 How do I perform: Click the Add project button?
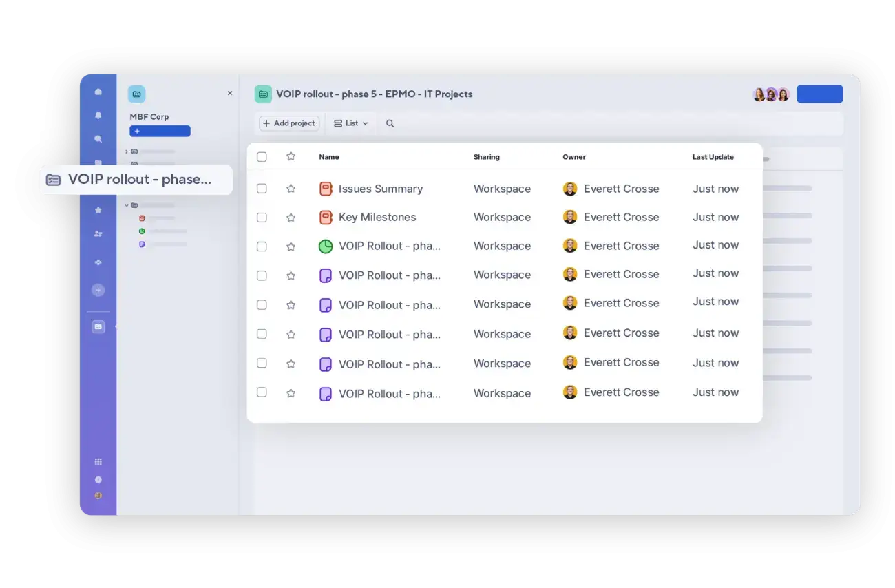[289, 123]
